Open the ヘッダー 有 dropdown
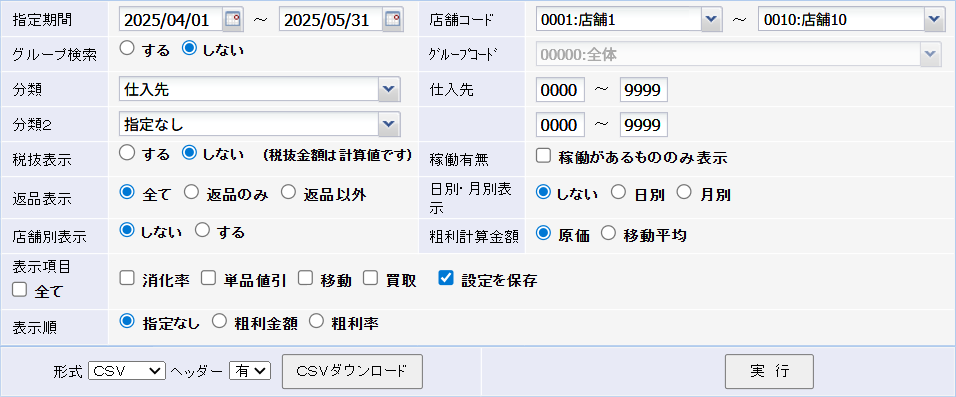 pyautogui.click(x=250, y=370)
